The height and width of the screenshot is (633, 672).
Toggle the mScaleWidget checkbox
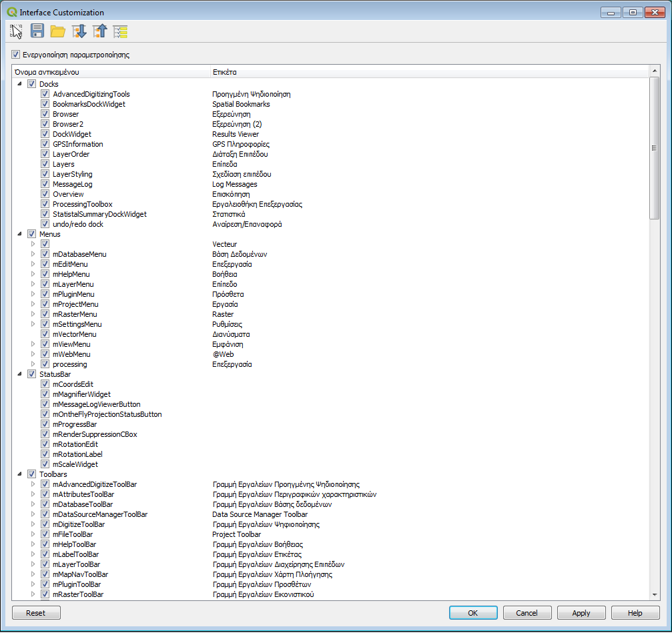45,464
